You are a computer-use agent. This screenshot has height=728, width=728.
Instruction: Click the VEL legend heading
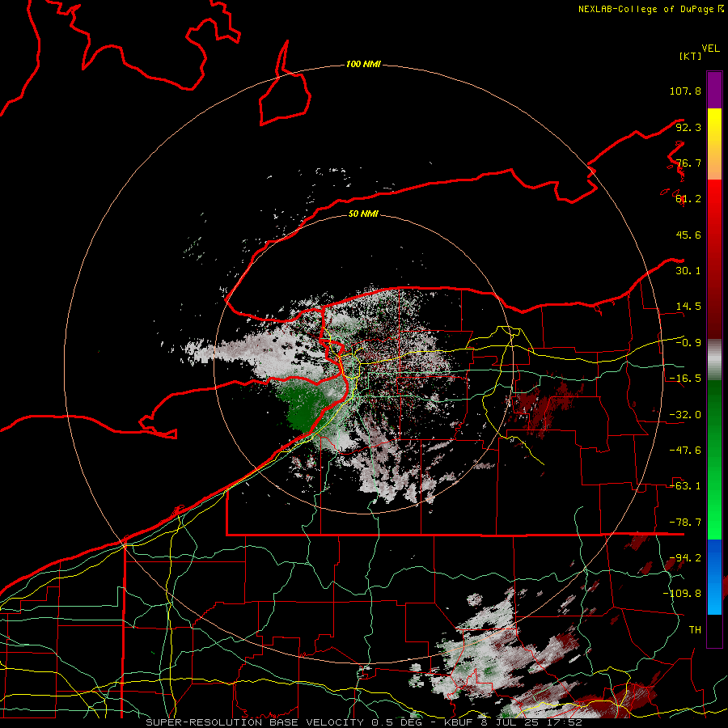coord(711,49)
